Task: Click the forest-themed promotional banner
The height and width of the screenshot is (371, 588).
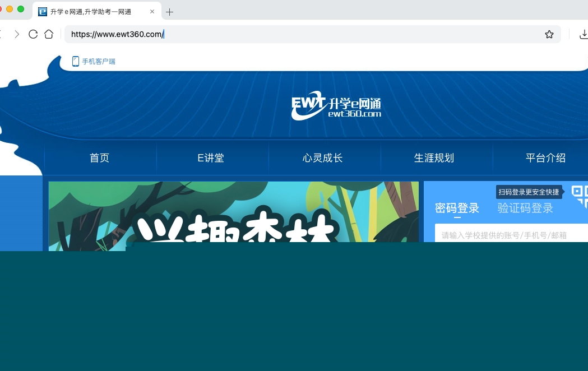Action: click(x=233, y=213)
